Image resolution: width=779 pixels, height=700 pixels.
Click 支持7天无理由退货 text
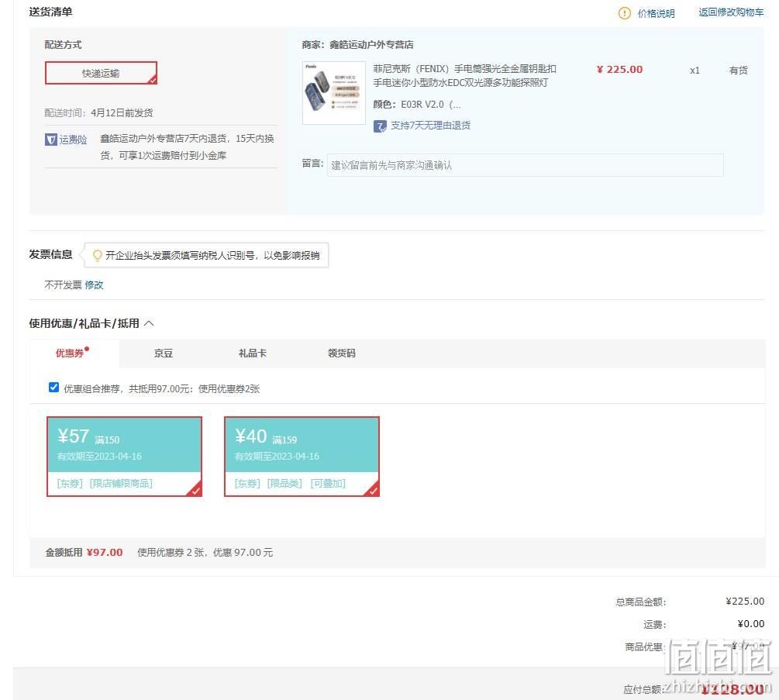[430, 126]
